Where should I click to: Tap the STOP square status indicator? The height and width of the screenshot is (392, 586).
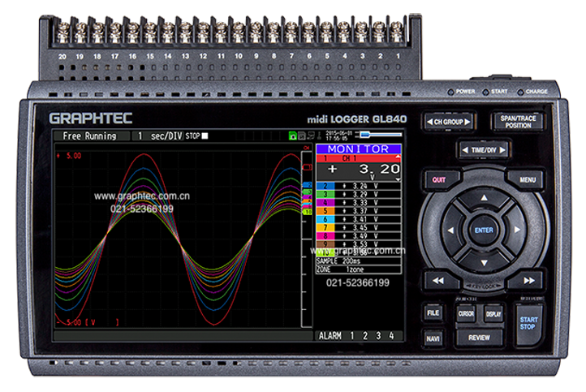(x=205, y=136)
